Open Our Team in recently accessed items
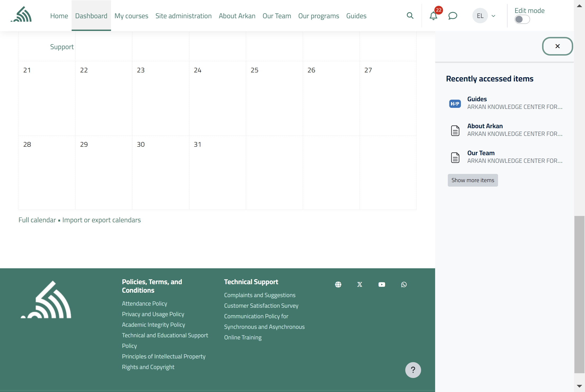 481,153
